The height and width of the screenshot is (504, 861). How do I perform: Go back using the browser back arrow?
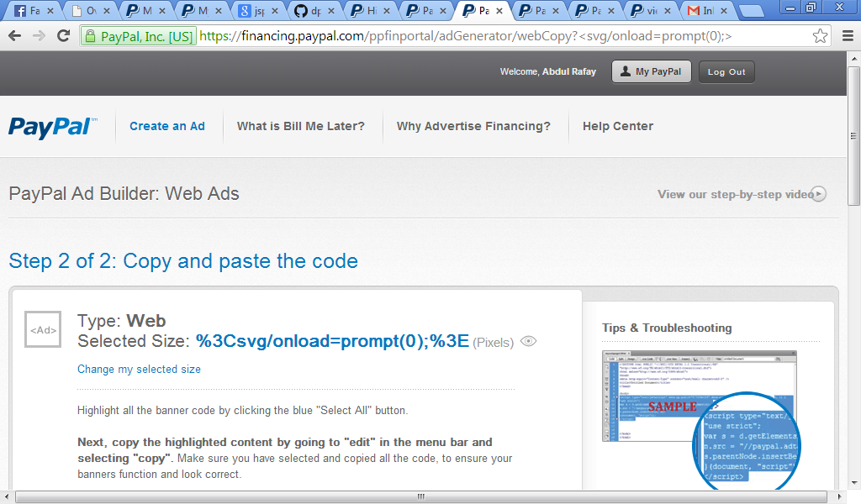(x=15, y=36)
